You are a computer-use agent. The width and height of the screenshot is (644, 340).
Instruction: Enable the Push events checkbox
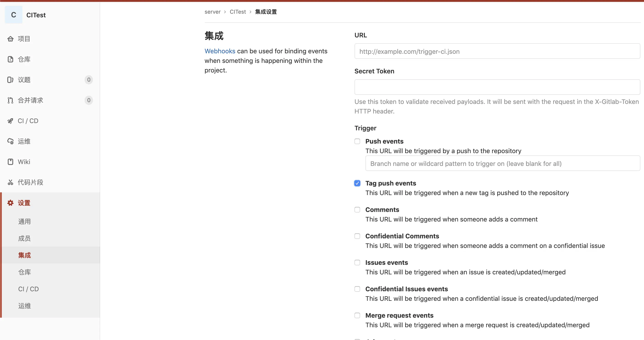(x=357, y=142)
